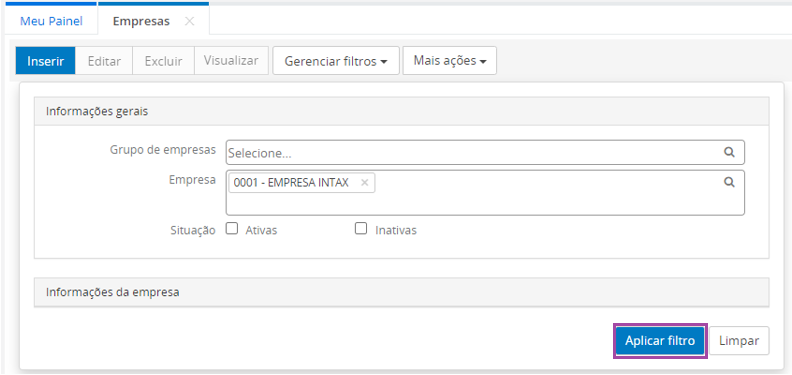This screenshot has height=375, width=792.
Task: Open the Gerenciar filtros dropdown
Action: coord(336,61)
